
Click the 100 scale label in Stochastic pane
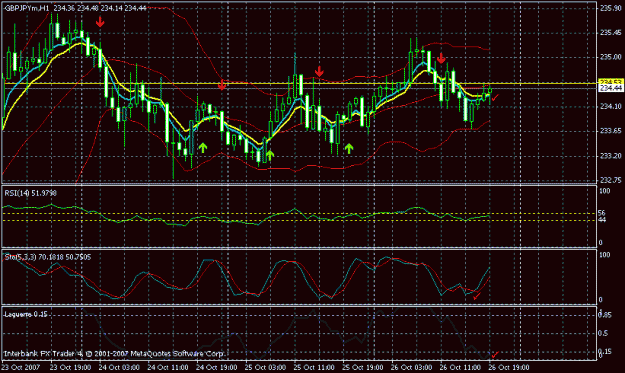tap(605, 255)
